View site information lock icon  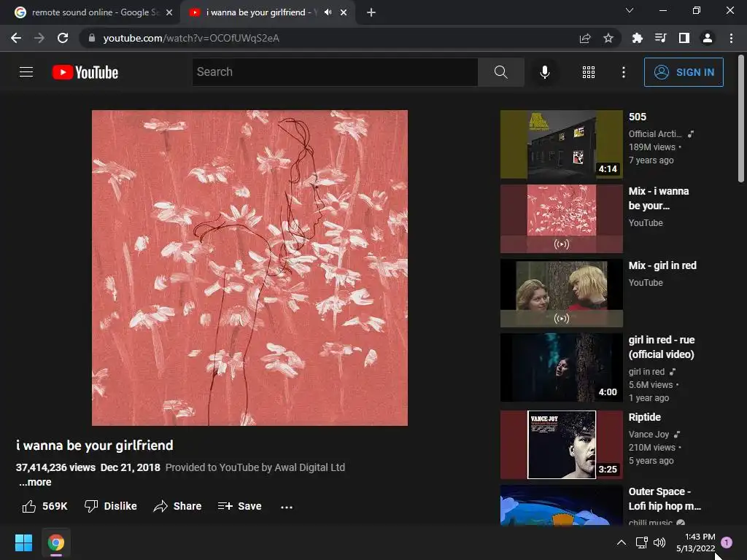coord(92,38)
